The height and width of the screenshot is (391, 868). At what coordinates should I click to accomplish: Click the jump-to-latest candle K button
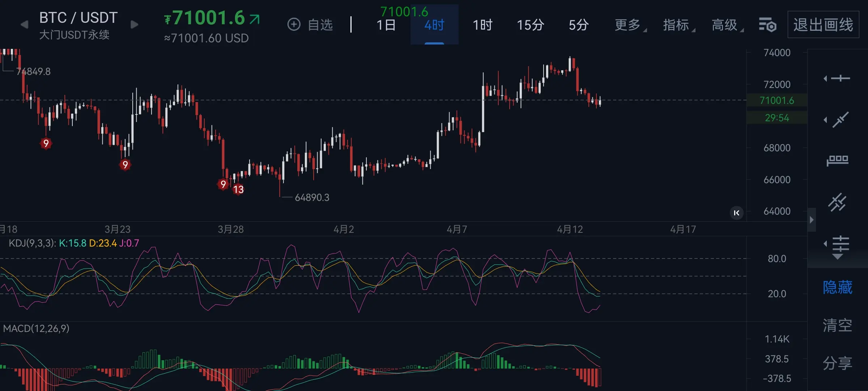pyautogui.click(x=736, y=213)
